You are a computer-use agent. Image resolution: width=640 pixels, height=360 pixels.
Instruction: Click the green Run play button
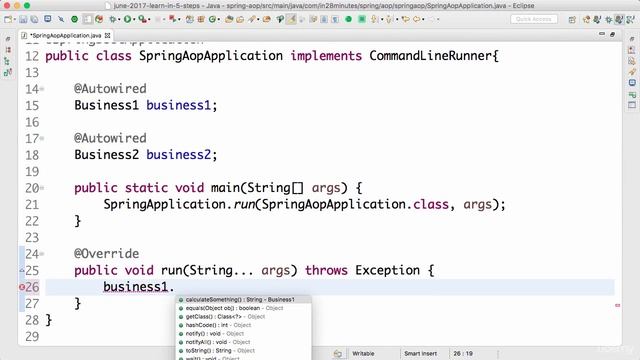coord(128,19)
